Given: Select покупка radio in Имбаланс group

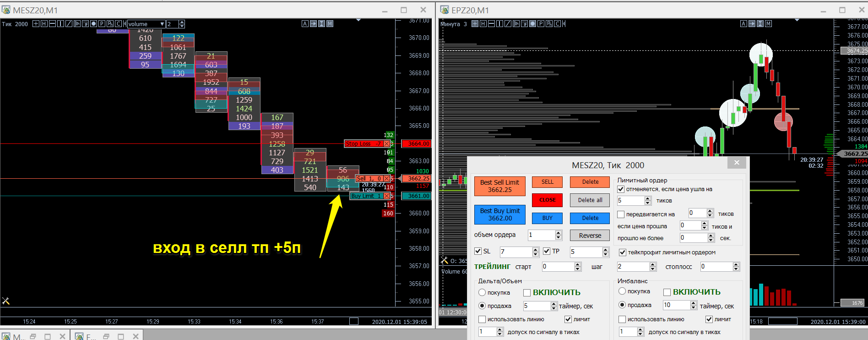Looking at the screenshot, I should pyautogui.click(x=622, y=291).
